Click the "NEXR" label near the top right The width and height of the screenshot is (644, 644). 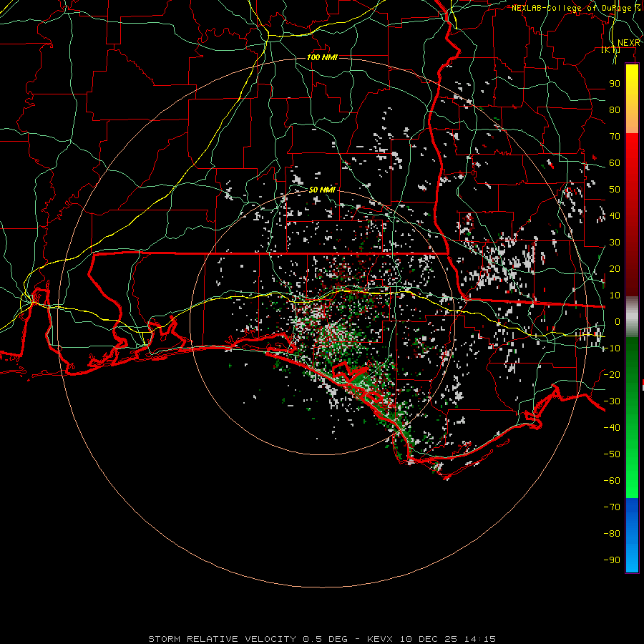click(x=629, y=43)
